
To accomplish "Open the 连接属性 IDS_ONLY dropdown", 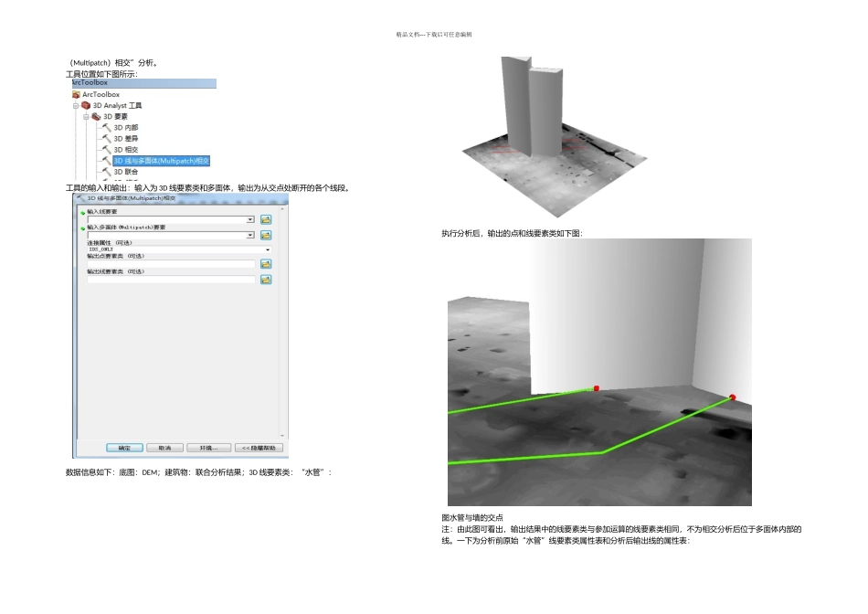I will (x=268, y=249).
